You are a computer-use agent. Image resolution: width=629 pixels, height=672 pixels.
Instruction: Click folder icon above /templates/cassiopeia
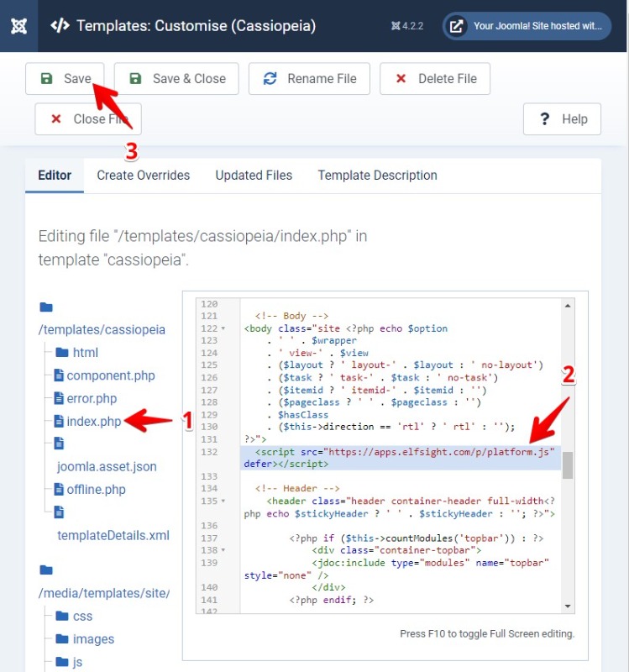click(46, 307)
